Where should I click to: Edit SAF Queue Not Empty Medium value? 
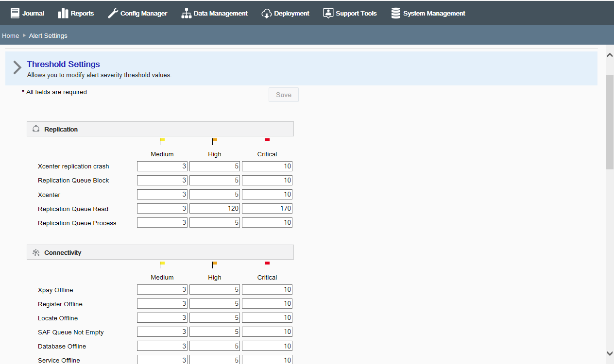coord(162,331)
